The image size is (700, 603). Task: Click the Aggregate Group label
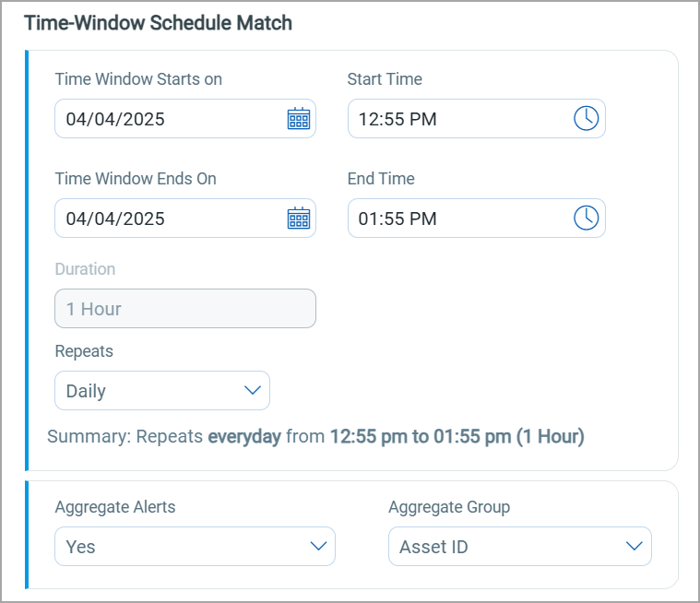coord(449,506)
